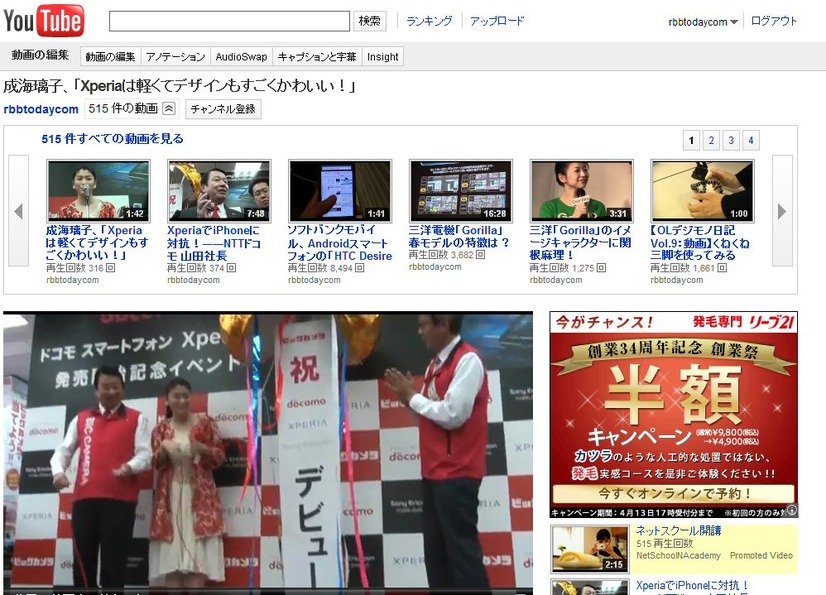Click the carousel previous arrow
Image resolution: width=826 pixels, height=595 pixels.
coord(18,211)
